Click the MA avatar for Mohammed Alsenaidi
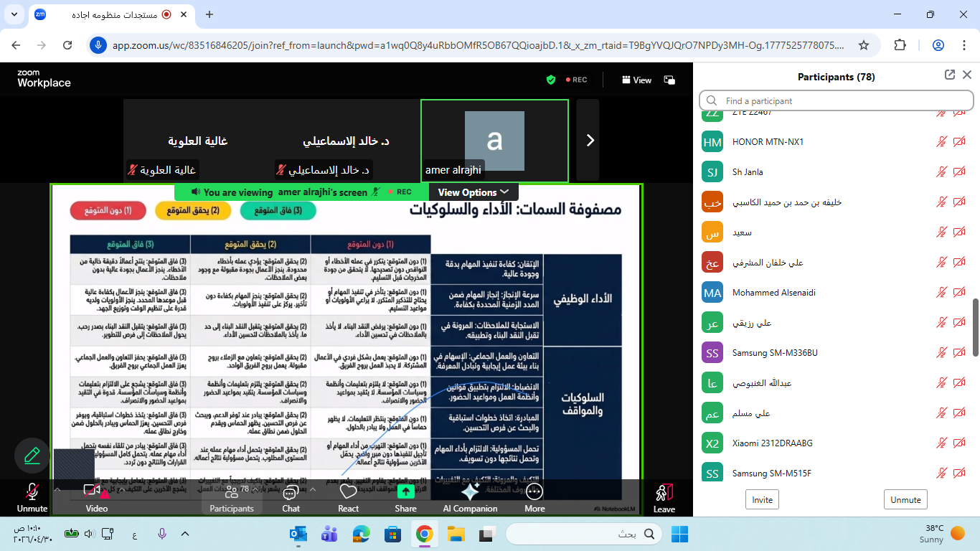Viewport: 980px width, 551px height. [712, 293]
